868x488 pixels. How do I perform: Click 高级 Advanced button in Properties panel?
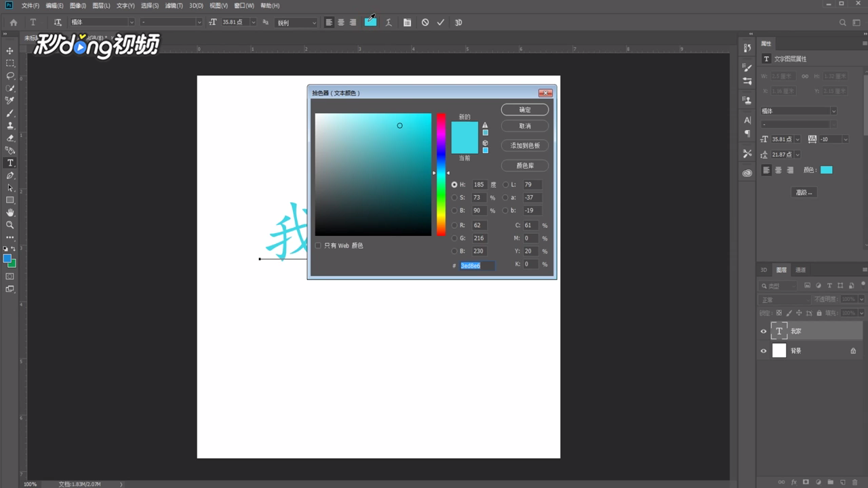tap(804, 192)
